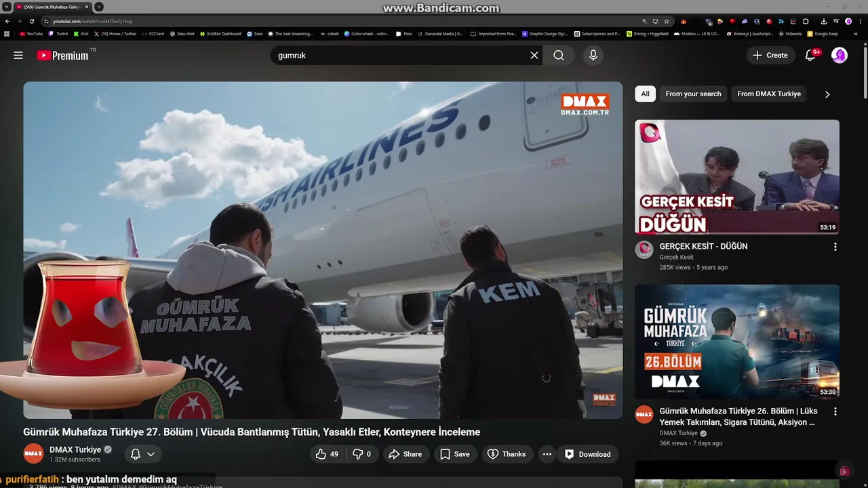Viewport: 868px width, 488px height.
Task: Open Create menu button
Action: (770, 56)
